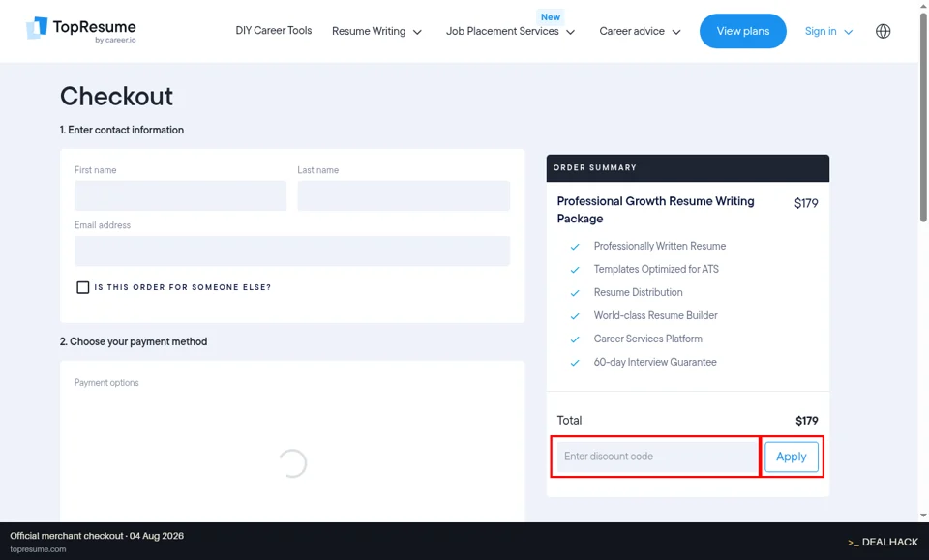Click the payment options loading spinner
The width and height of the screenshot is (929, 560).
click(292, 463)
